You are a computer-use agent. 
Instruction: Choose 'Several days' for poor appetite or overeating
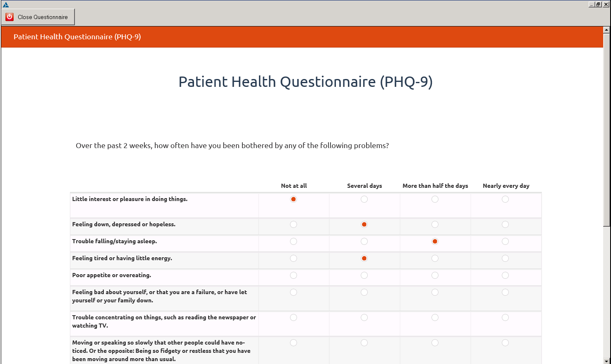coord(364,275)
